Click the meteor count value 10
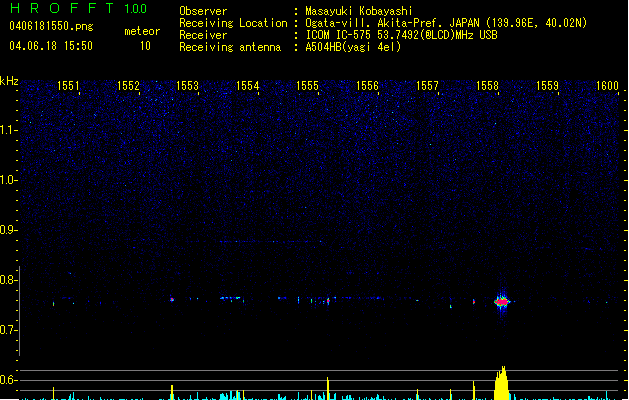 [145, 46]
